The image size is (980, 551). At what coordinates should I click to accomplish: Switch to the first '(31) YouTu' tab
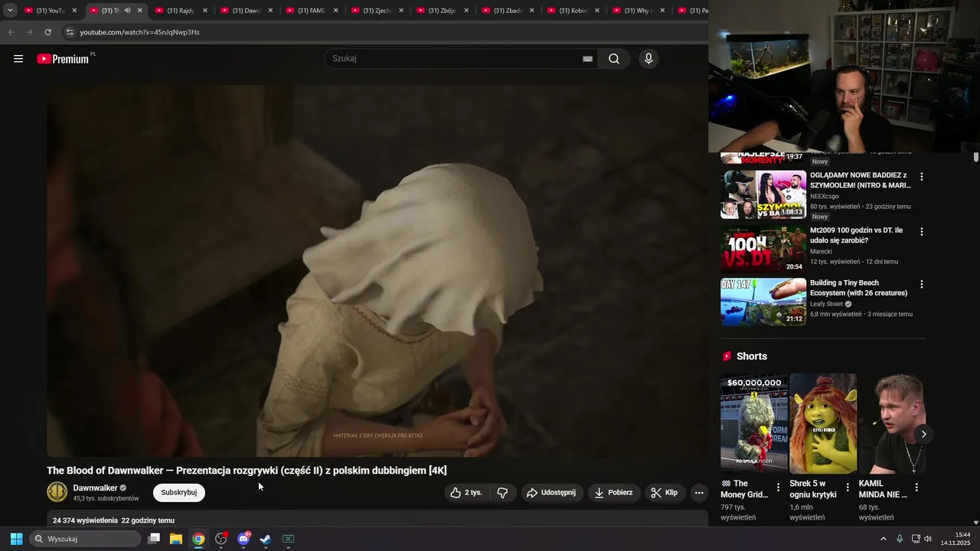coord(51,11)
